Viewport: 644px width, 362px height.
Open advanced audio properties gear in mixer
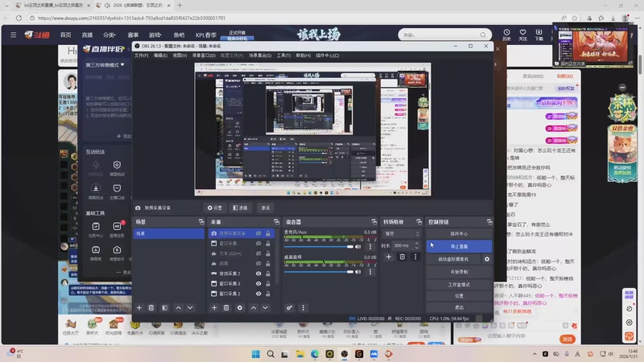tap(289, 307)
